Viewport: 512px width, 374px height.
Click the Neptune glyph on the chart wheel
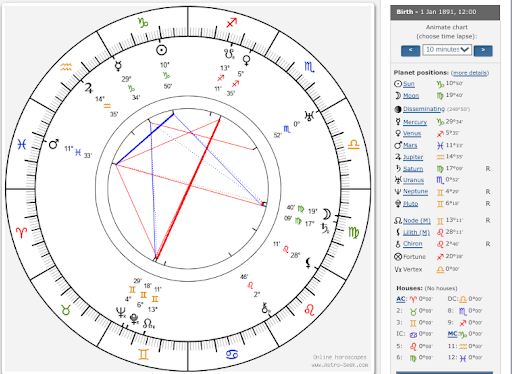coord(121,312)
